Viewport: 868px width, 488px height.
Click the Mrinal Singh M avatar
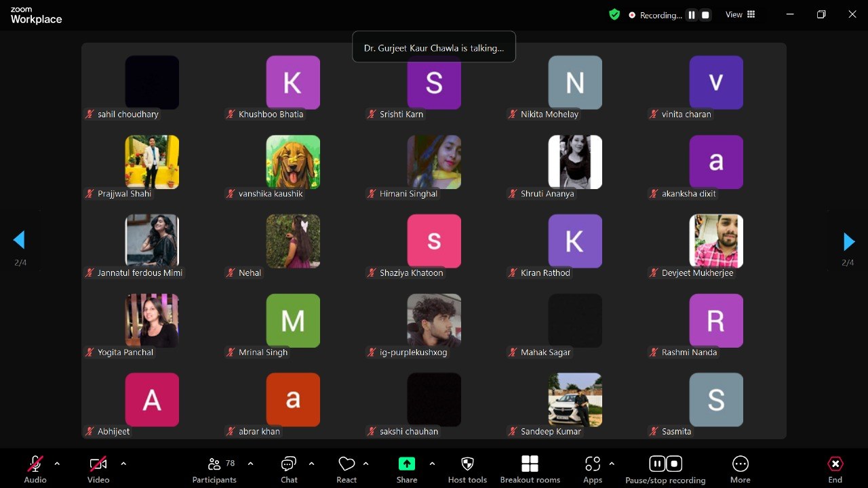click(x=293, y=321)
